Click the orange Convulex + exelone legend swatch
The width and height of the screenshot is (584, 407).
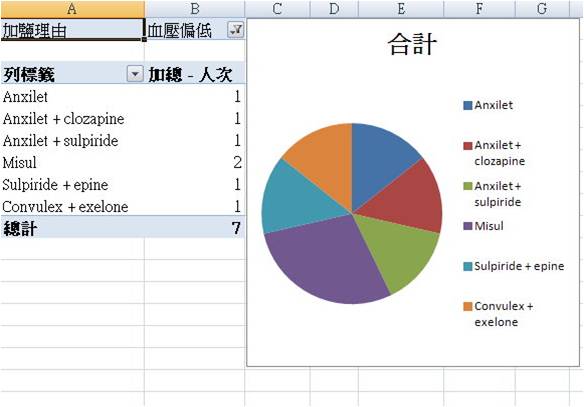pyautogui.click(x=467, y=306)
